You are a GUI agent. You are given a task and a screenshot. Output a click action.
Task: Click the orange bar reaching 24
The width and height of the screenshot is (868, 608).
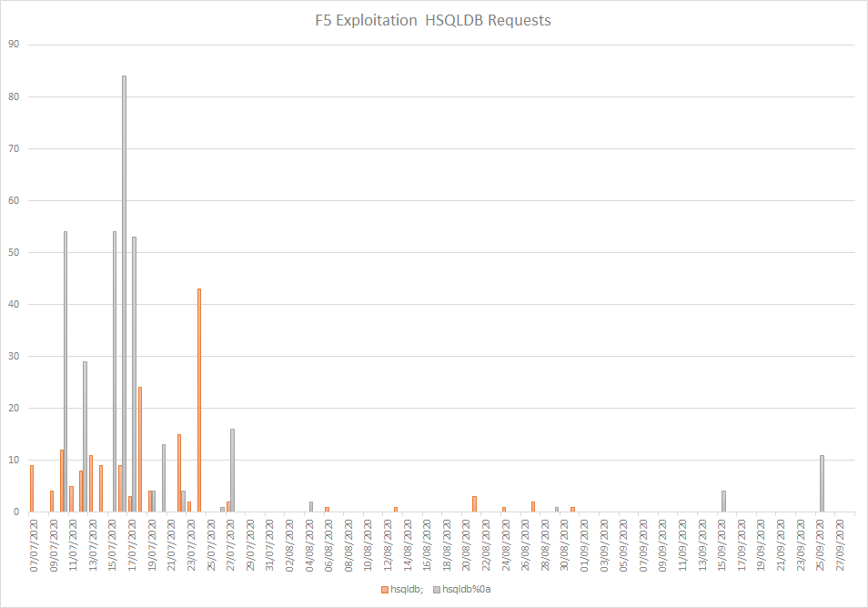point(140,450)
